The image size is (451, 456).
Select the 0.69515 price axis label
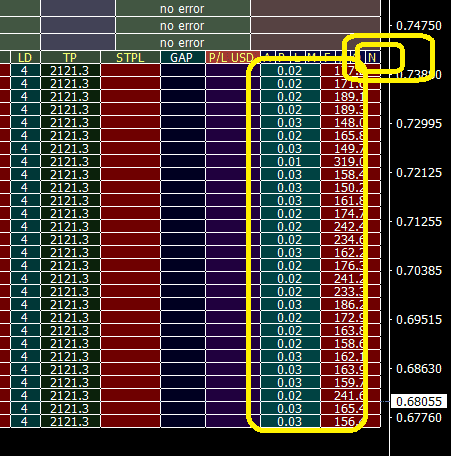419,320
